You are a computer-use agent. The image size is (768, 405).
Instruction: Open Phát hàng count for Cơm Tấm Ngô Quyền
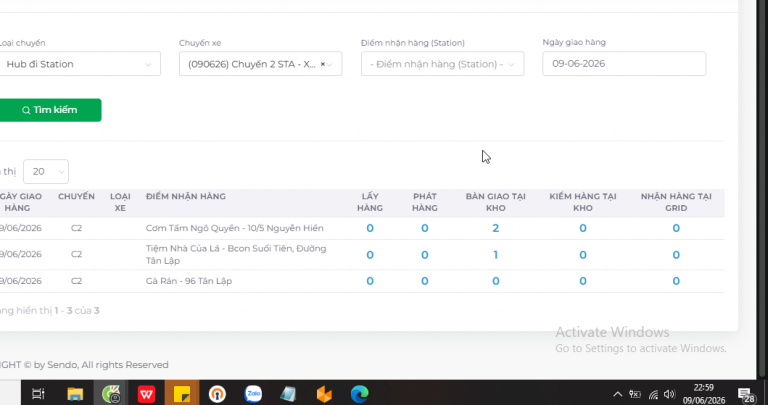425,228
